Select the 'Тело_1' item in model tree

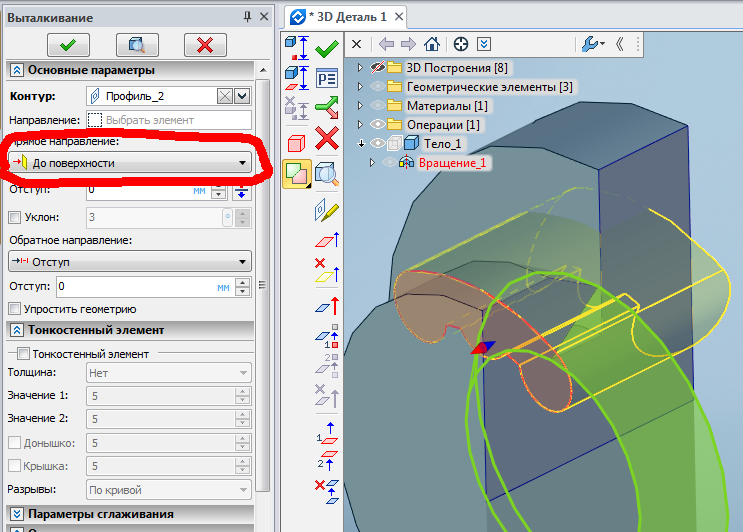pyautogui.click(x=442, y=144)
